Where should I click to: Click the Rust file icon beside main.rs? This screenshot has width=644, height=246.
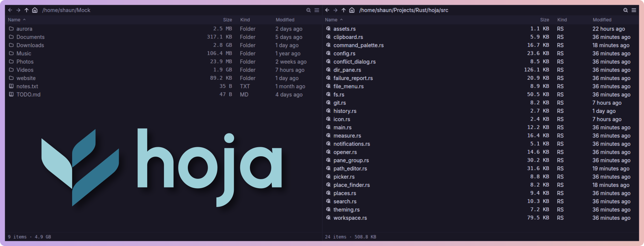point(328,127)
